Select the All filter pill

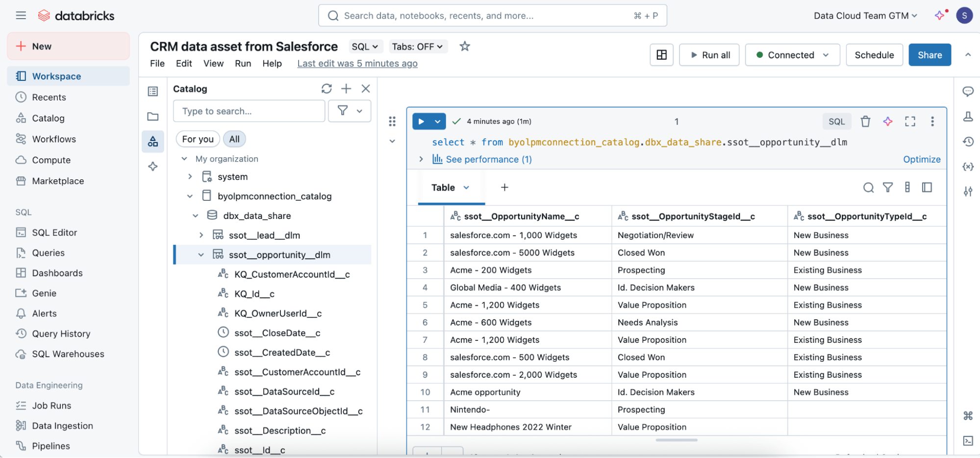[234, 139]
